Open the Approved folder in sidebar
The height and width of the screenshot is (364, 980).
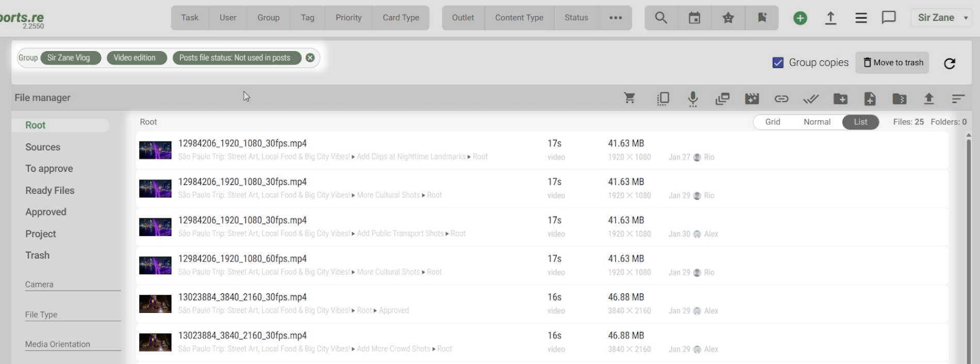click(46, 212)
